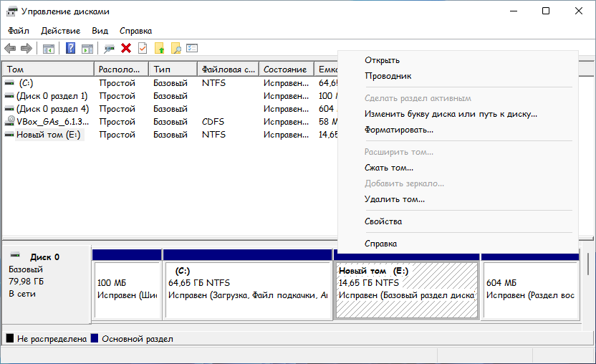Image resolution: width=596 pixels, height=364 pixels.
Task: Choose Форматировать... from the context menu
Action: click(x=398, y=130)
